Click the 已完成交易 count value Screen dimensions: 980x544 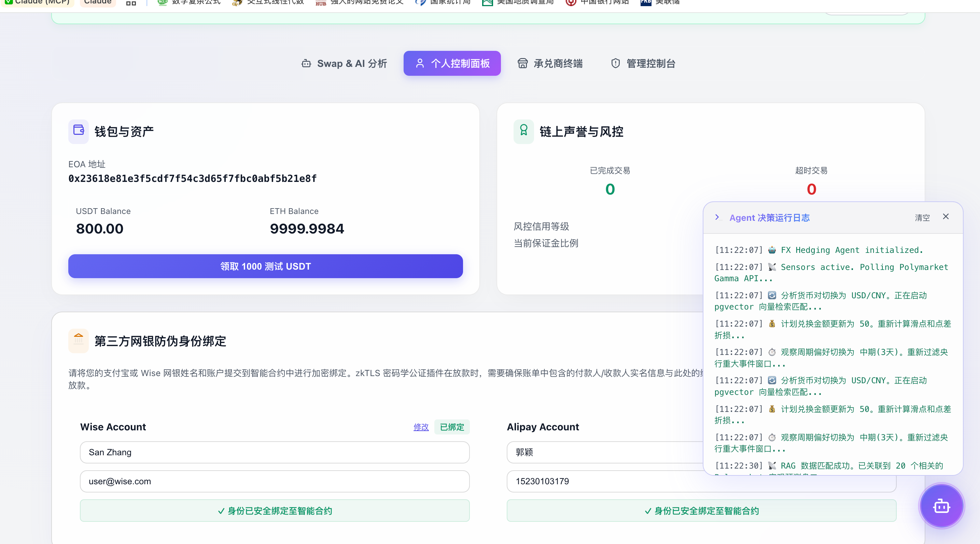pyautogui.click(x=610, y=189)
